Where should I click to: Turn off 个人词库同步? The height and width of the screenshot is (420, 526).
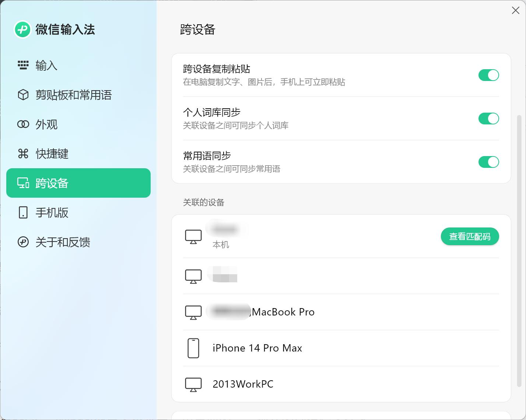(x=488, y=119)
